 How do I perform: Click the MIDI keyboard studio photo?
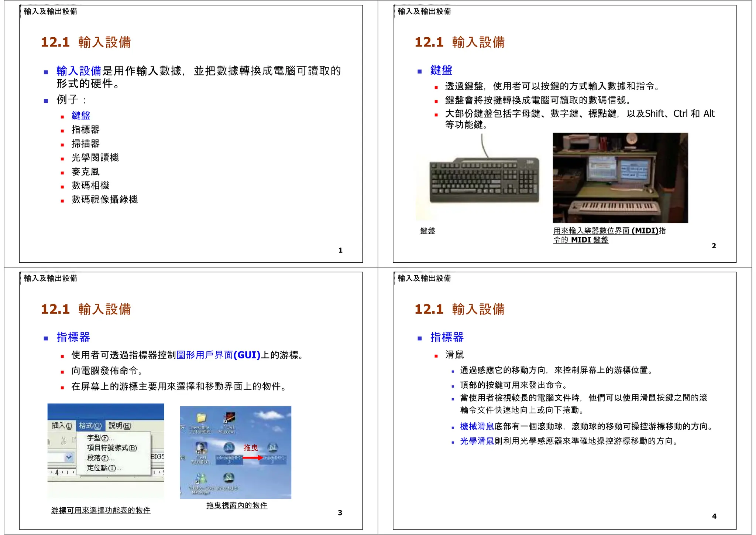[620, 178]
